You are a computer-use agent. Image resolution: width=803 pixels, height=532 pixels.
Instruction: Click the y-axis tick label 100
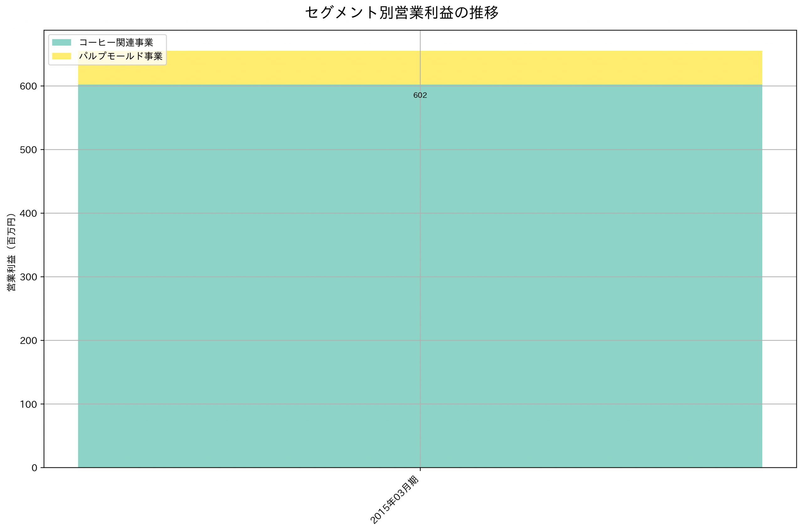(x=28, y=404)
